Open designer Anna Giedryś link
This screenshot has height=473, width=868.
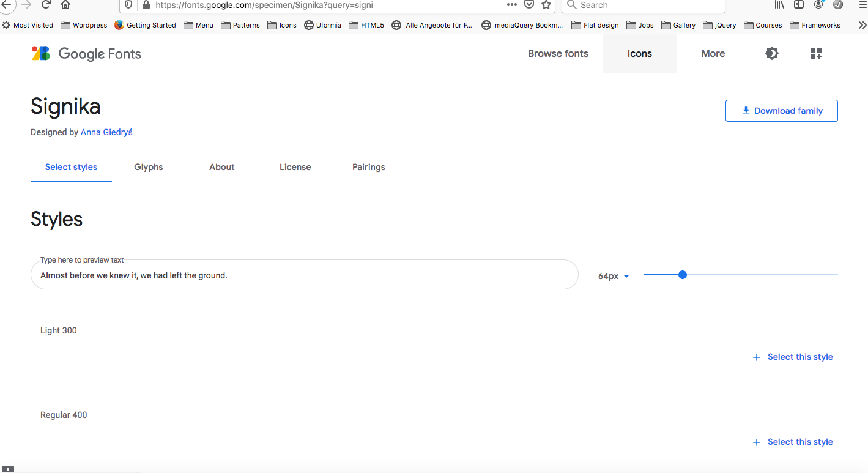(x=106, y=132)
